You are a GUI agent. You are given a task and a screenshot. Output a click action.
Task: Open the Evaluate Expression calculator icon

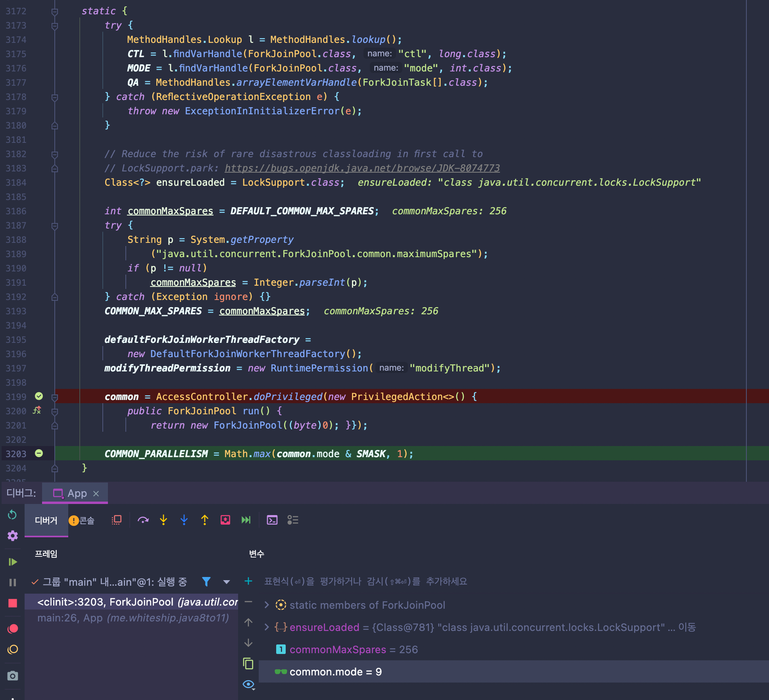[272, 520]
